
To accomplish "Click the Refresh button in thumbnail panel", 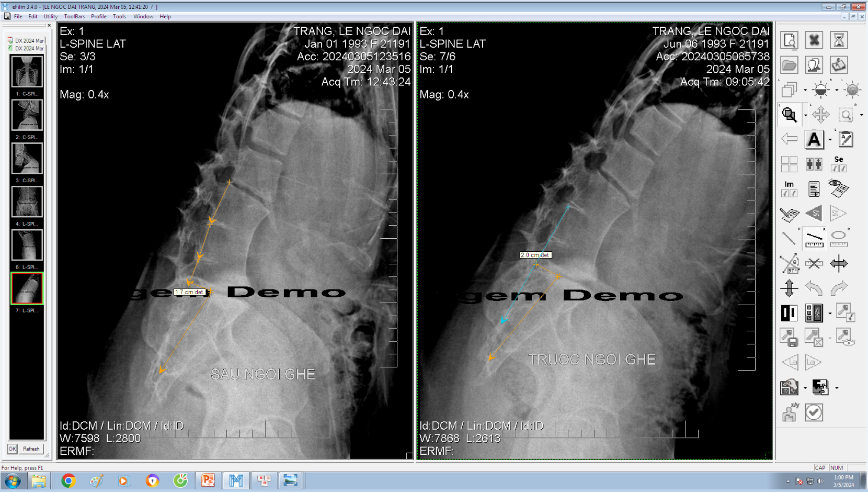I will pyautogui.click(x=31, y=449).
